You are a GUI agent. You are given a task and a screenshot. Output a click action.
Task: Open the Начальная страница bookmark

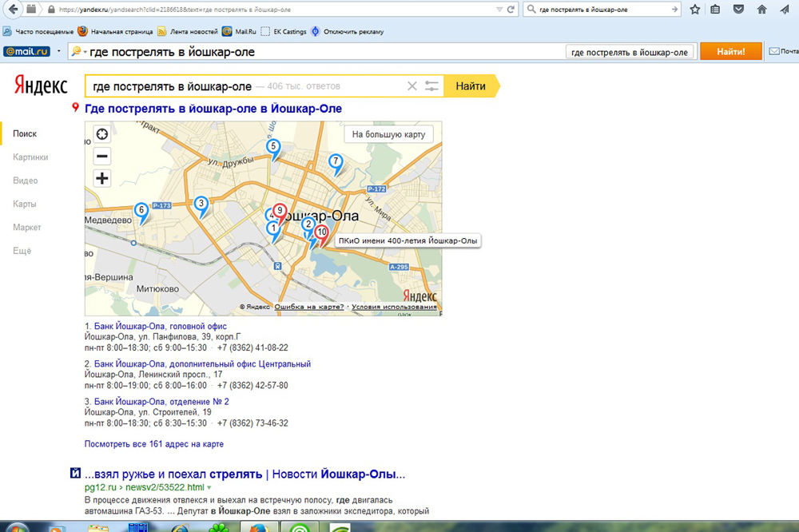[x=115, y=32]
